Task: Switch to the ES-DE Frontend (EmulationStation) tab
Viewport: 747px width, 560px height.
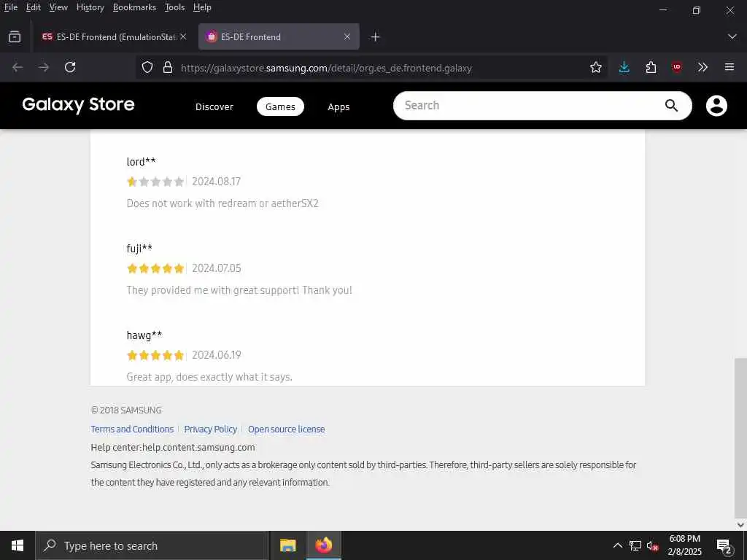Action: point(115,36)
